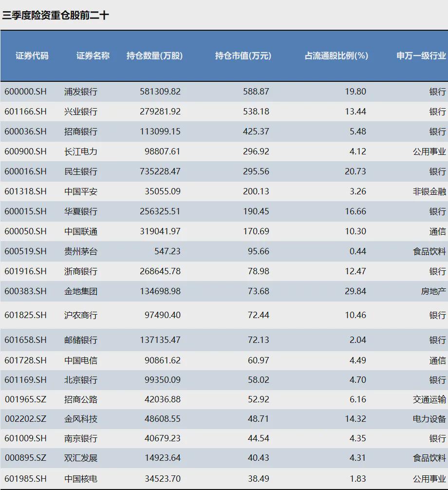Click holding quantity 319041.97

point(160,231)
